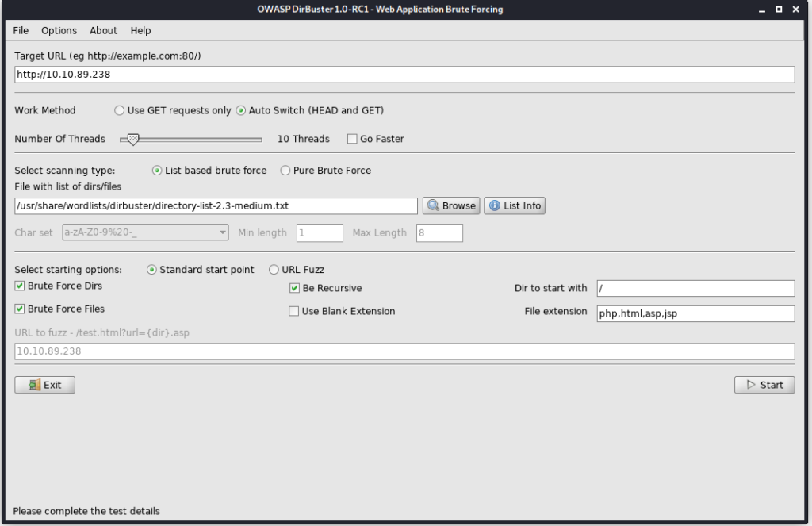Screen dimensions: 812x526
Task: Select Use GET requests only
Action: pos(120,110)
